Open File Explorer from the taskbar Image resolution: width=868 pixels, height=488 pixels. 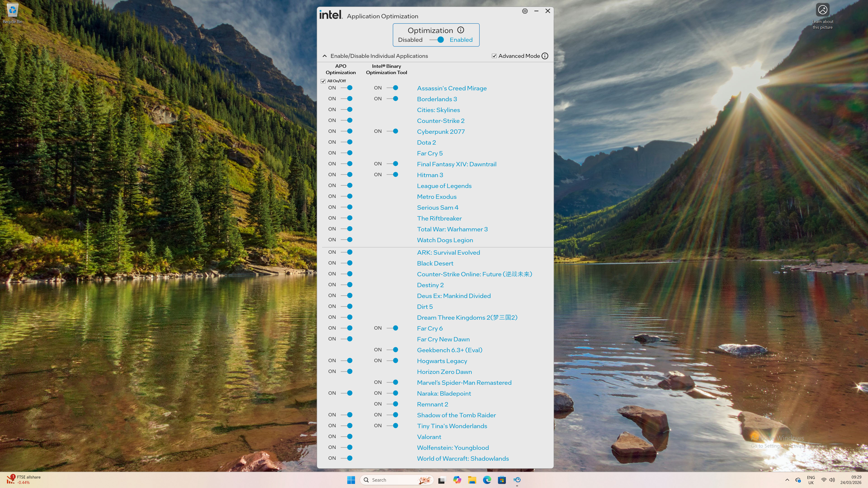click(x=472, y=480)
